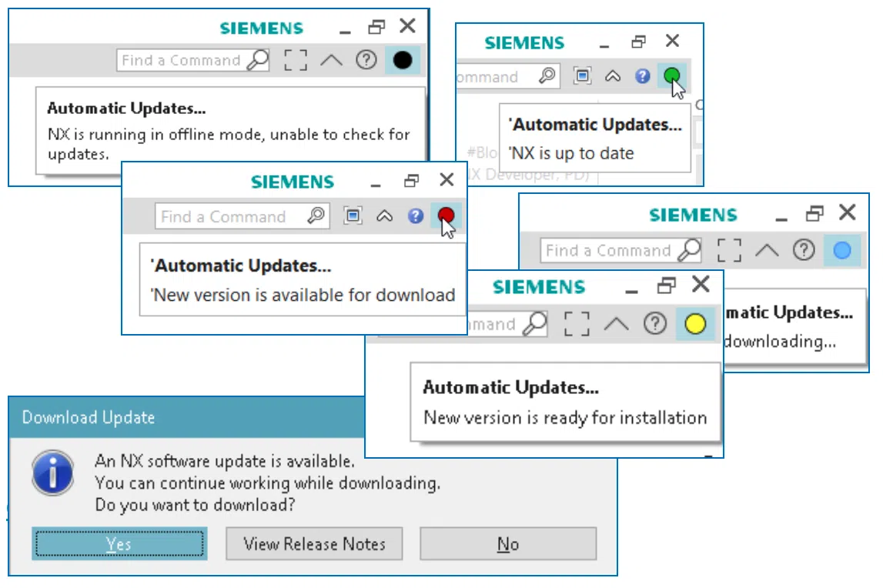Open help in the black-indicator window
883x588 pixels.
pos(366,60)
